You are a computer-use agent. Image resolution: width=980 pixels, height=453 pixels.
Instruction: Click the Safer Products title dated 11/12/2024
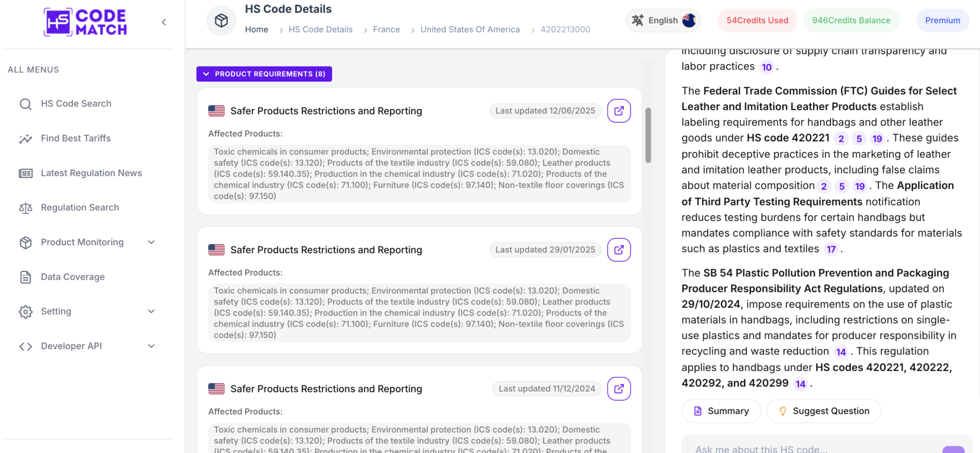point(326,388)
